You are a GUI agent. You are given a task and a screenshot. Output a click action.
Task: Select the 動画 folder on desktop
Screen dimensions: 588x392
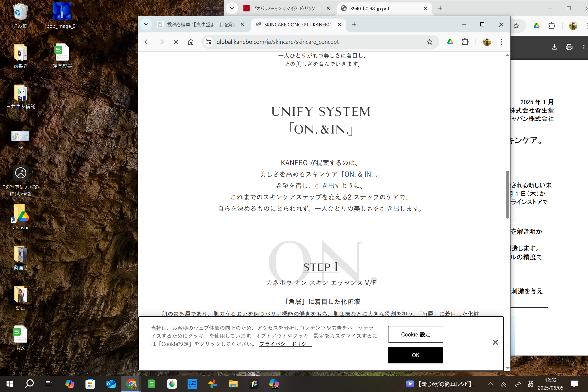[21, 298]
